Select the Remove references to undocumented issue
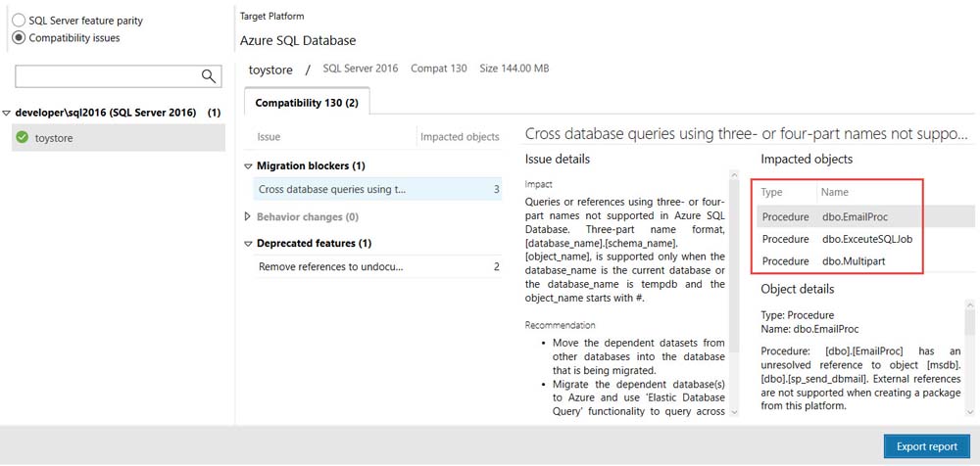The image size is (980, 466). (x=331, y=266)
